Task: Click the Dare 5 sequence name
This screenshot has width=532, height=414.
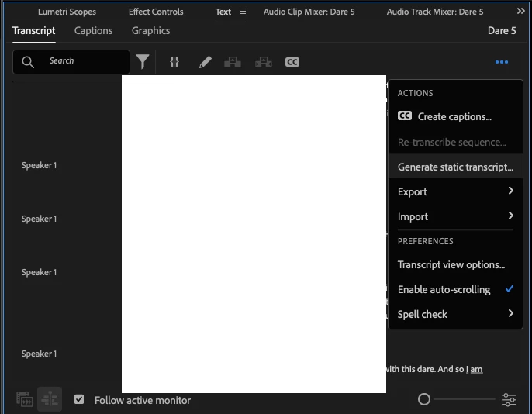Action: coord(502,31)
